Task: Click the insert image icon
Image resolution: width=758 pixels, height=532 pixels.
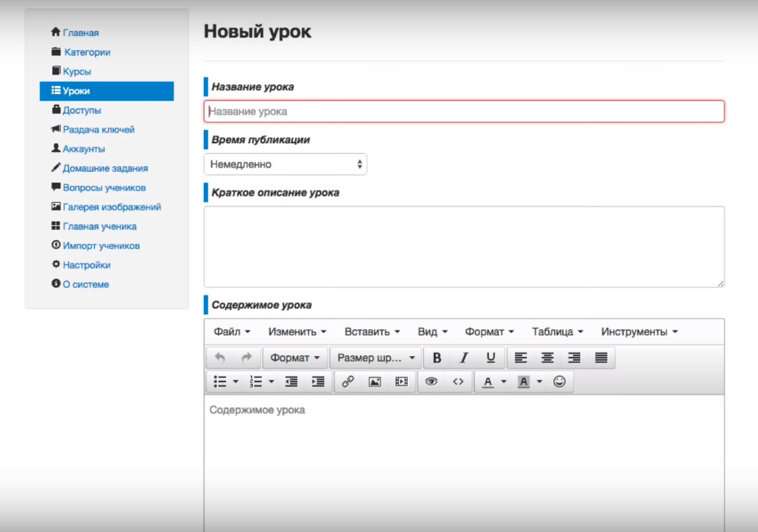Action: point(374,381)
